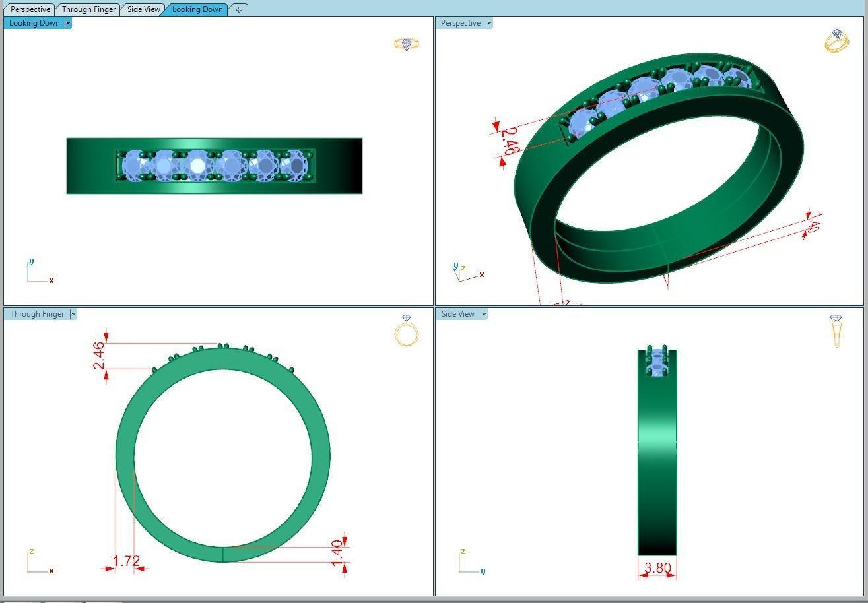The image size is (868, 603).
Task: Click the top-down ring icon in Looking Down
Action: click(406, 44)
